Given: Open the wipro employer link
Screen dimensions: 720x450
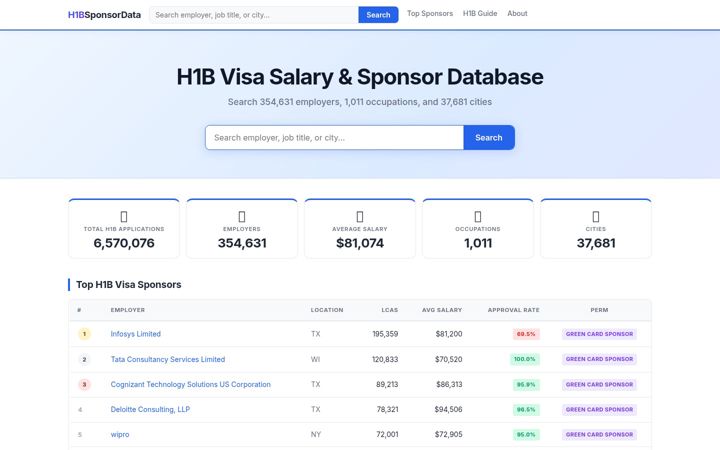Looking at the screenshot, I should (120, 434).
